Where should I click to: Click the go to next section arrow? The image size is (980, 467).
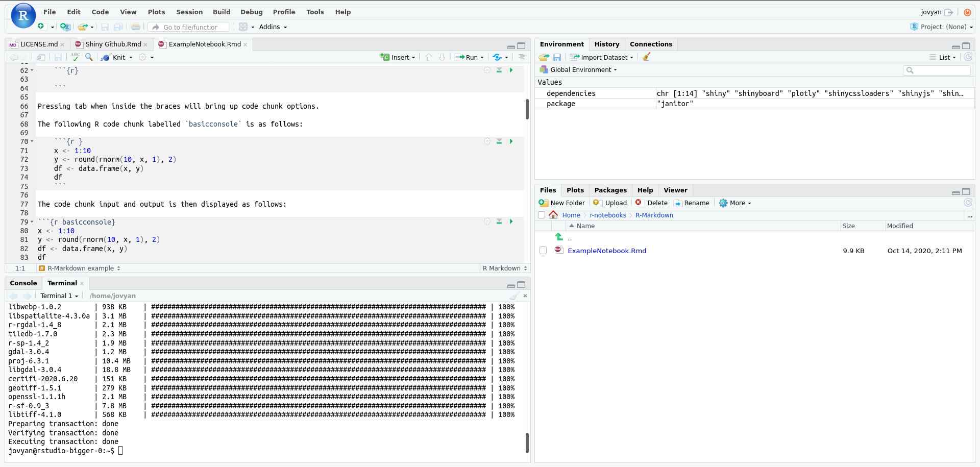(442, 57)
